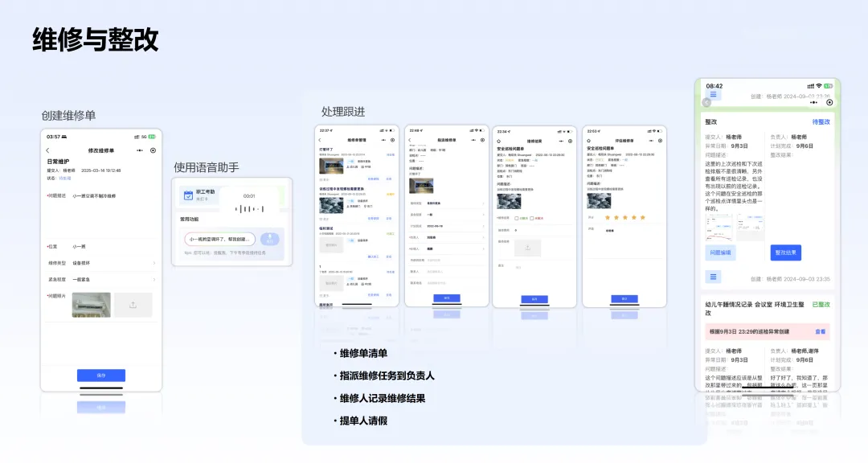The image size is (868, 468).
Task: Click the light-blue 问题编辑 button
Action: click(720, 252)
